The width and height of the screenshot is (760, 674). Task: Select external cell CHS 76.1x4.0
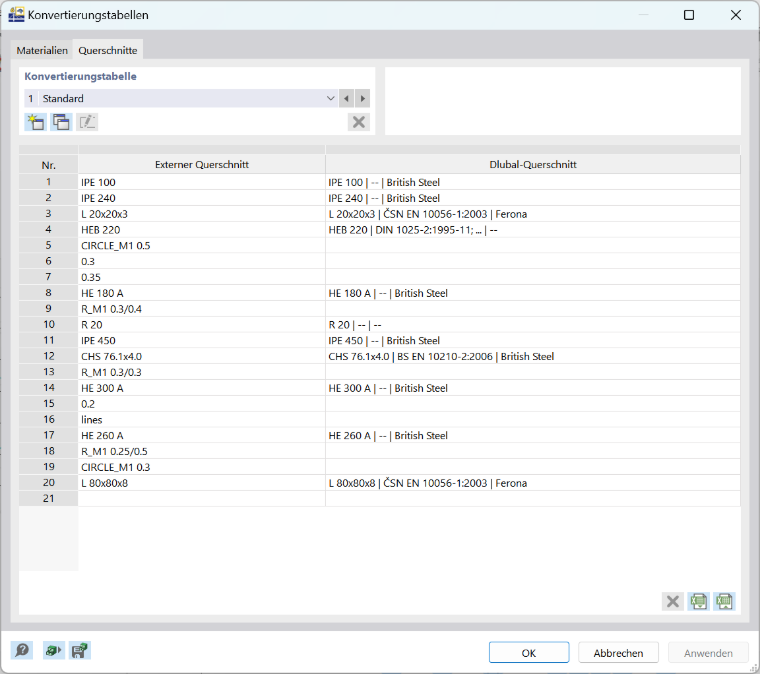tap(202, 356)
